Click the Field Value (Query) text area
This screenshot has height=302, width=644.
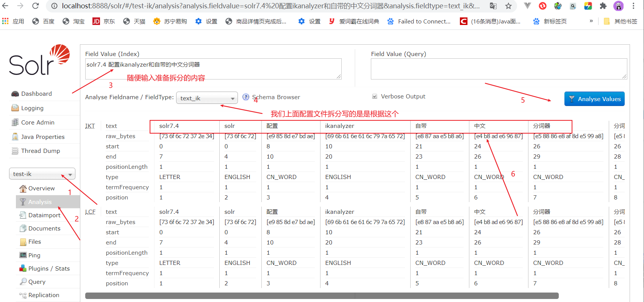coord(499,69)
